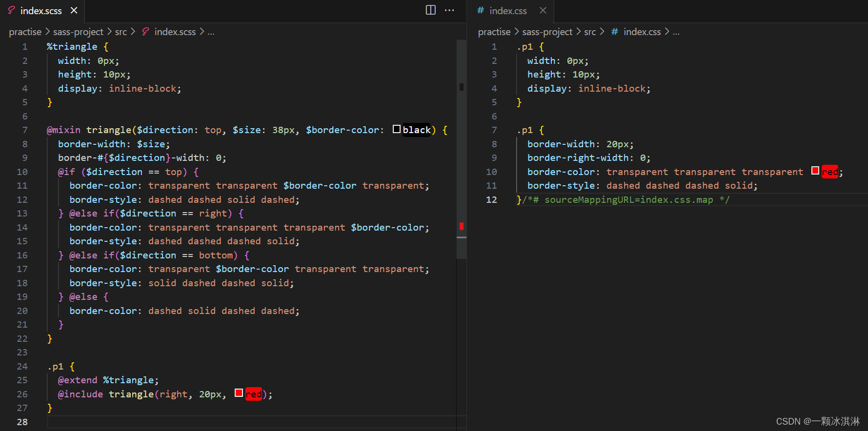Click the red color swatch in index.css border-color
The width and height of the screenshot is (868, 431).
pos(815,171)
